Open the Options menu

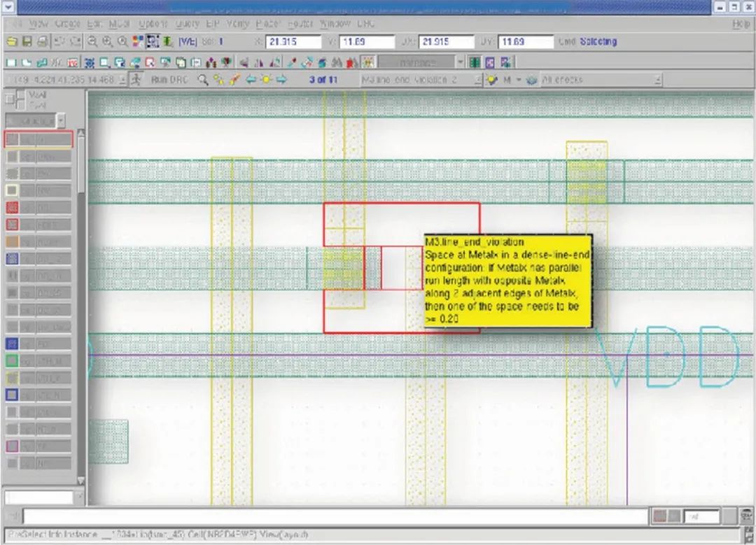153,24
